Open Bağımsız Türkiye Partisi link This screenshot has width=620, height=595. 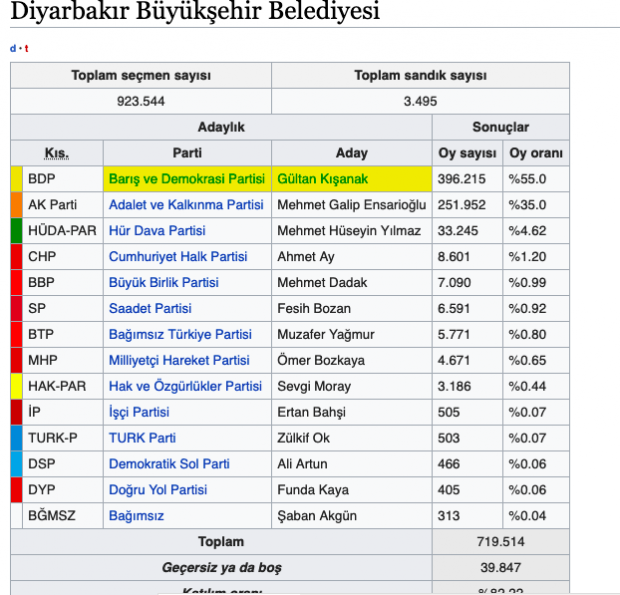click(x=180, y=334)
